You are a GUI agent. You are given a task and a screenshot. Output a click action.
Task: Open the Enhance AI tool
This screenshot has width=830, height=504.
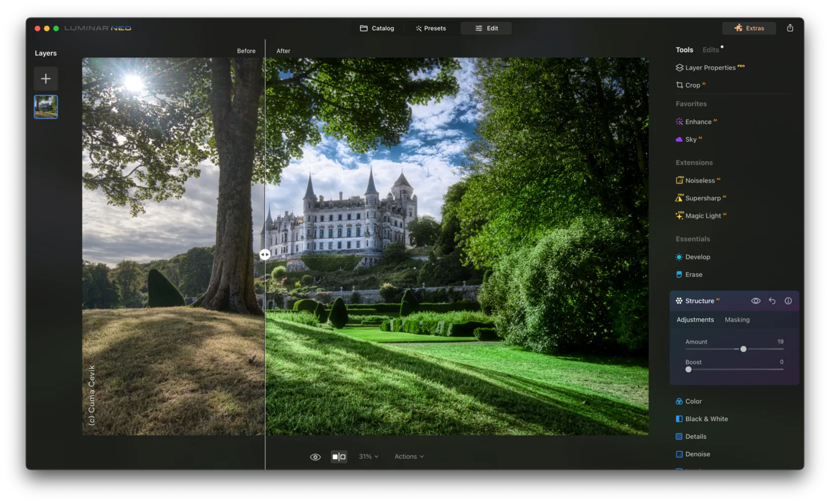(698, 122)
